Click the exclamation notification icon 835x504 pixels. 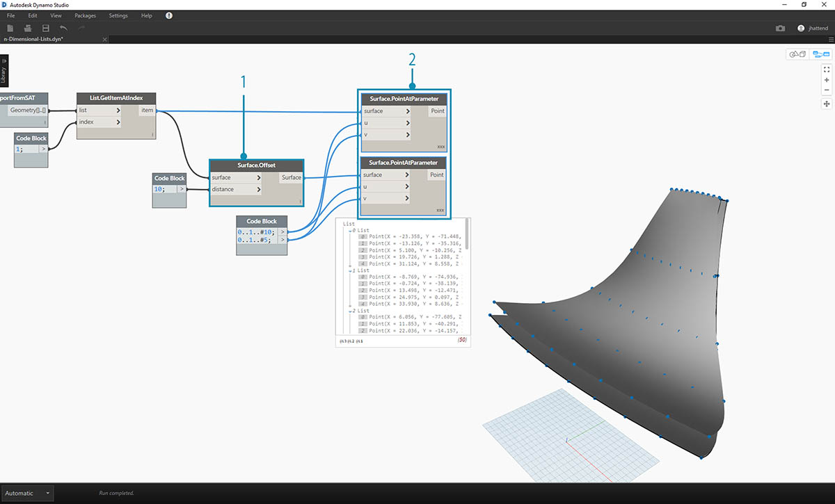(169, 15)
